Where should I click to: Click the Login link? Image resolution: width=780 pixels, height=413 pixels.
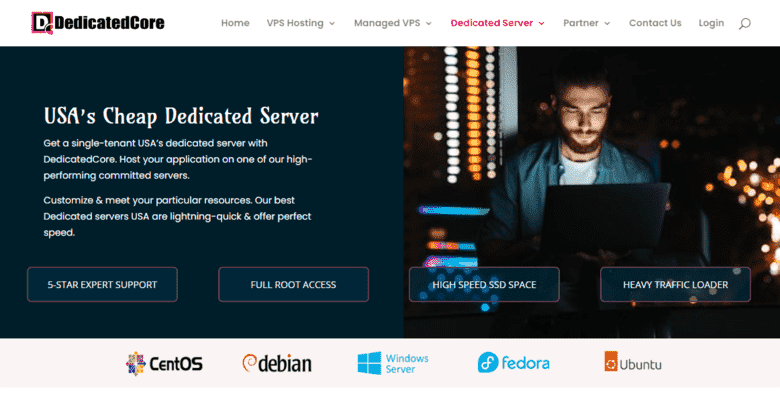(x=711, y=23)
